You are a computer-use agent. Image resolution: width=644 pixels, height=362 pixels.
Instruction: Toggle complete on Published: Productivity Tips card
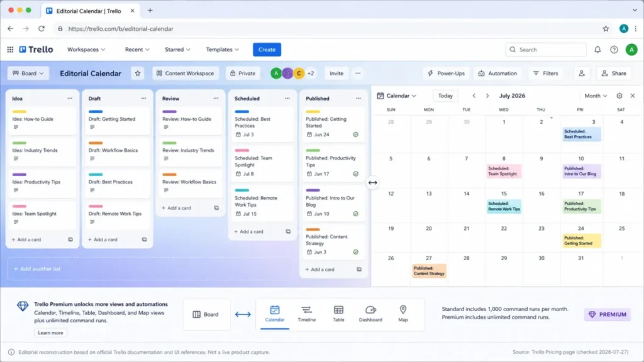click(x=356, y=174)
